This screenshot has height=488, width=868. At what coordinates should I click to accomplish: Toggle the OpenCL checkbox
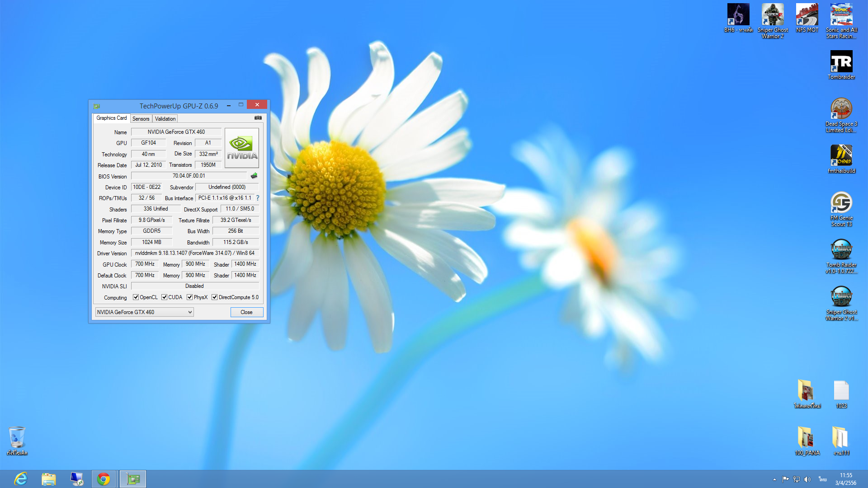coord(136,297)
